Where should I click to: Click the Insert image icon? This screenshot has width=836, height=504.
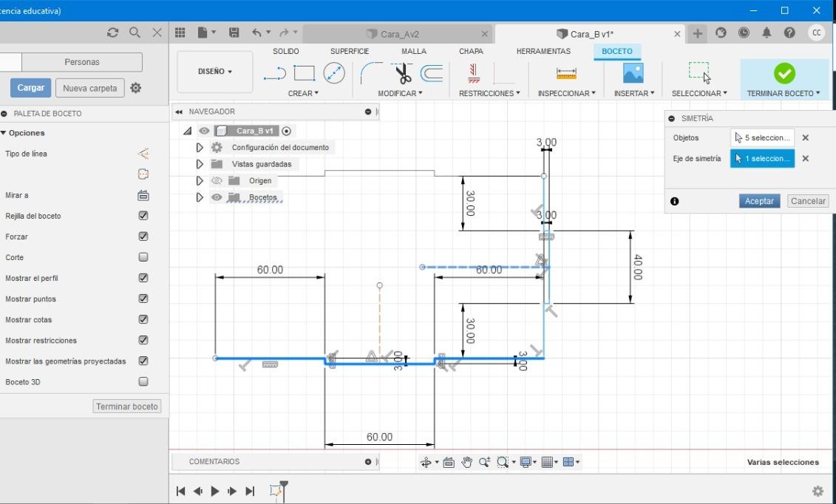click(x=633, y=73)
